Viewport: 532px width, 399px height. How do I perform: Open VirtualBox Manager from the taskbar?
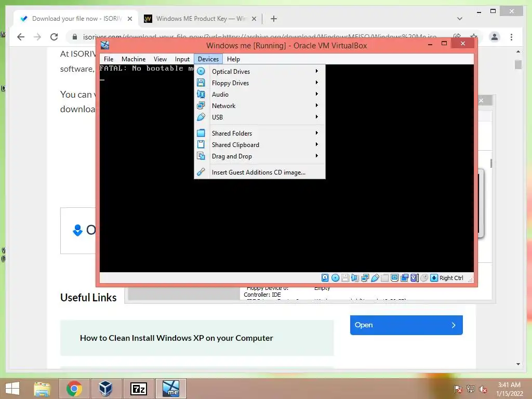105,389
